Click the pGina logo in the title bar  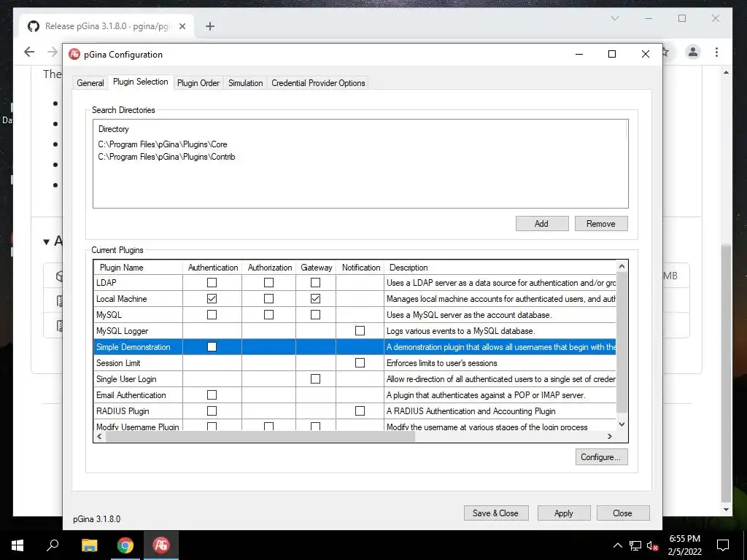pyautogui.click(x=74, y=54)
